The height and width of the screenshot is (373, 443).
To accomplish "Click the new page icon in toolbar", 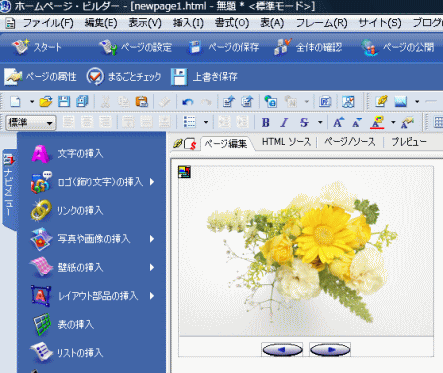I will point(15,102).
